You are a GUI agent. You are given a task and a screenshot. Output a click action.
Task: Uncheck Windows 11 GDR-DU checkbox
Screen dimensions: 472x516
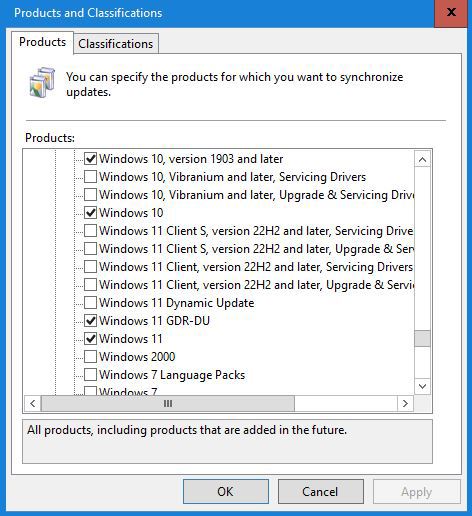[90, 321]
